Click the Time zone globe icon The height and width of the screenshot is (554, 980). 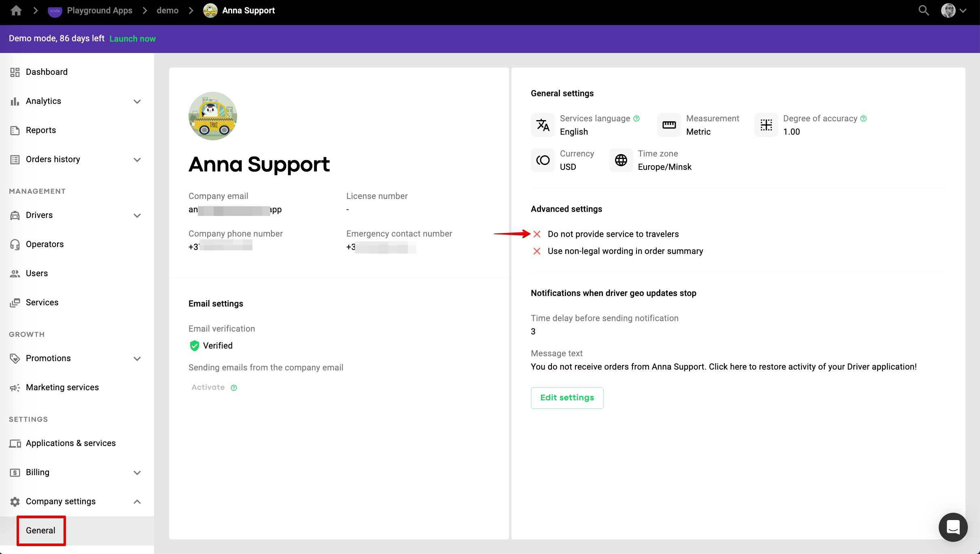click(621, 160)
